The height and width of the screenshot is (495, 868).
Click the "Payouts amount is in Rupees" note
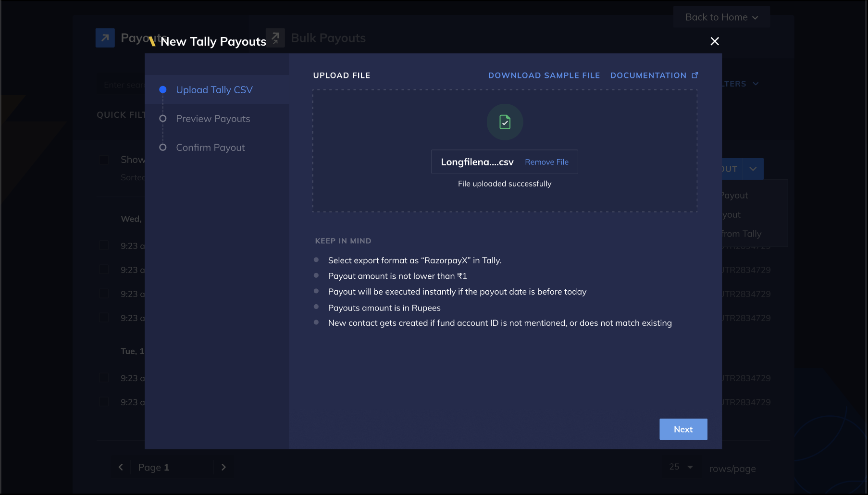pyautogui.click(x=384, y=308)
